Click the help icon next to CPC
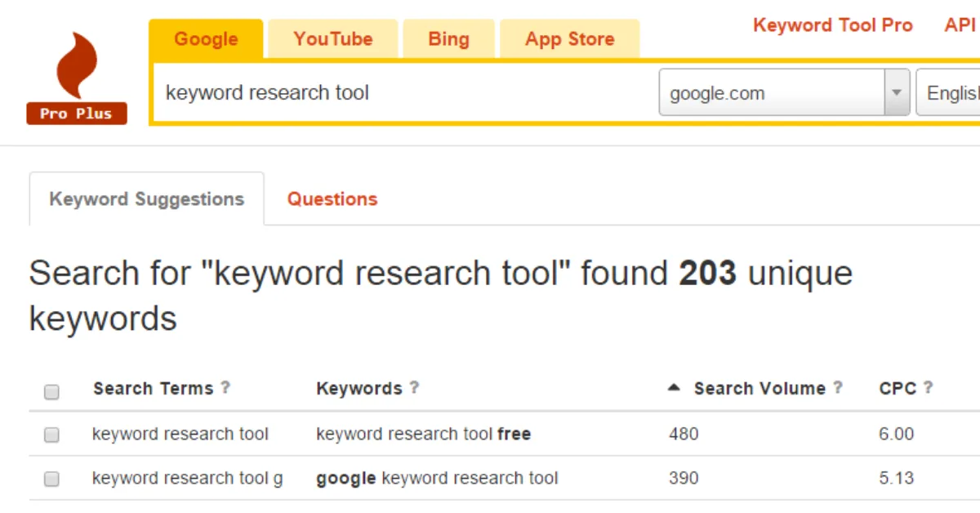This screenshot has width=980, height=513. pos(929,387)
